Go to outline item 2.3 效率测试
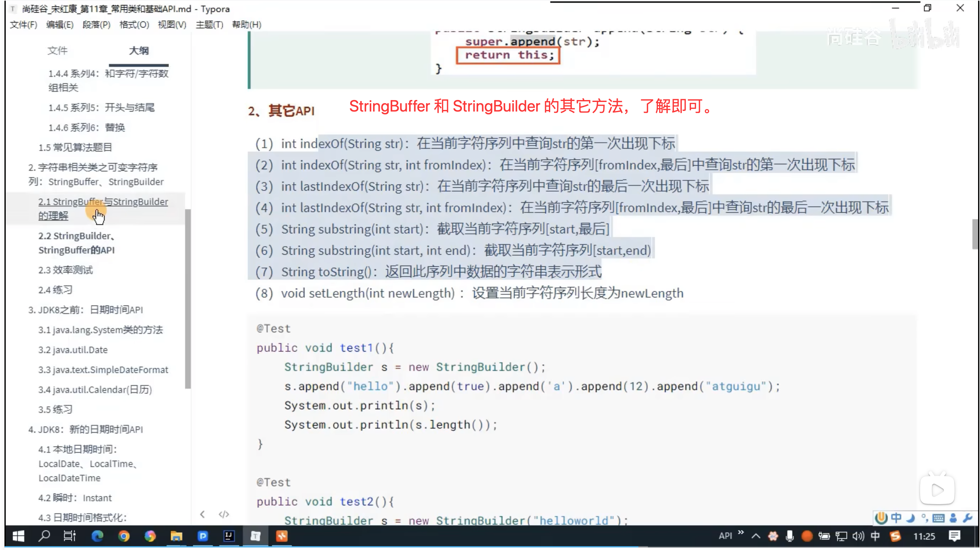This screenshot has height=550, width=980. pos(65,270)
